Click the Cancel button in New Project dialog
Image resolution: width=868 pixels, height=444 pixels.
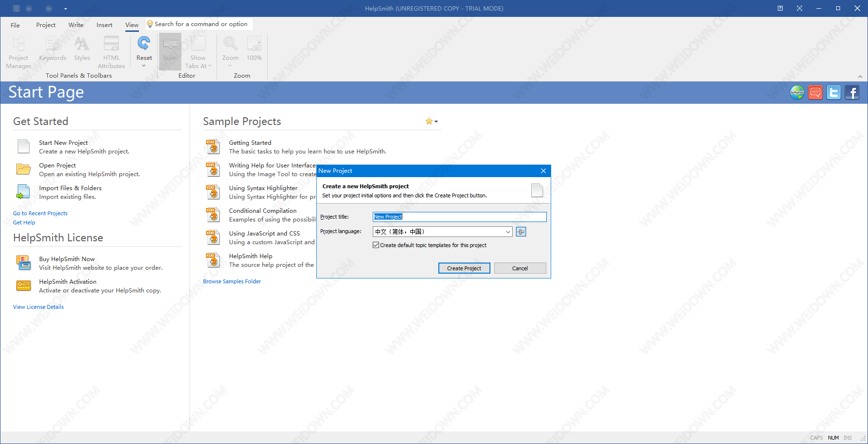click(x=520, y=268)
